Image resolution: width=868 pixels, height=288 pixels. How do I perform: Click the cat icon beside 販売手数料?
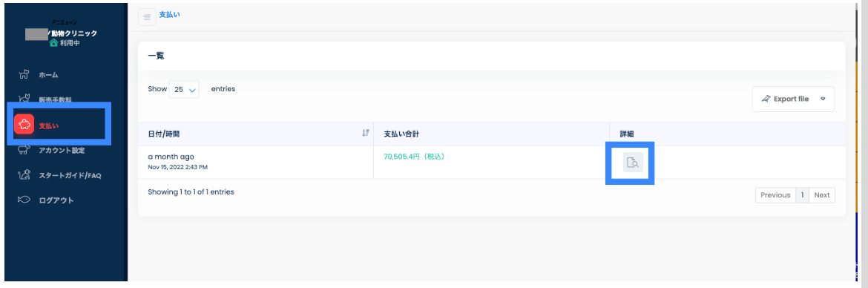(23, 99)
